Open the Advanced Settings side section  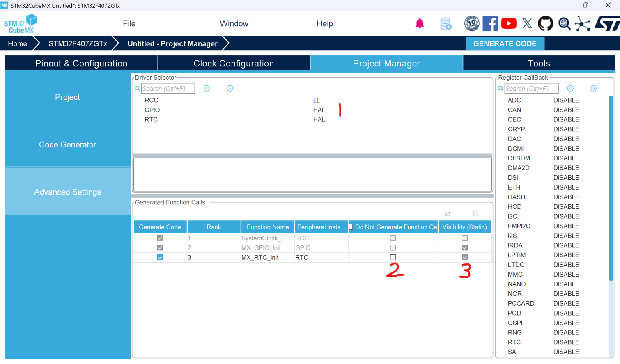coord(68,192)
